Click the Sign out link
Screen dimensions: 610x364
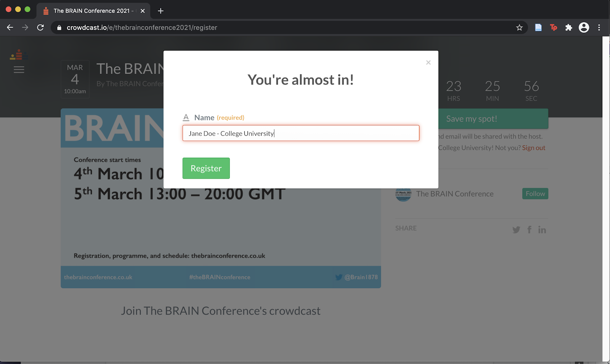point(533,148)
